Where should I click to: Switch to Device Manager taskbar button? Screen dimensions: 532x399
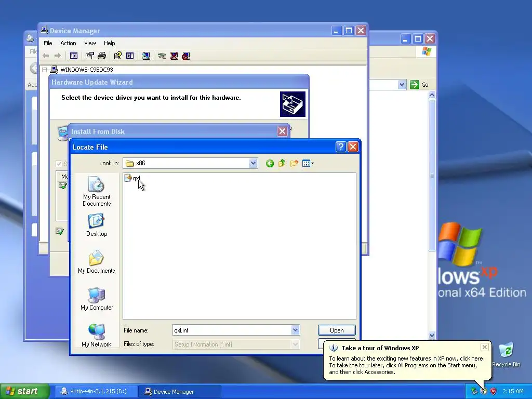point(179,392)
